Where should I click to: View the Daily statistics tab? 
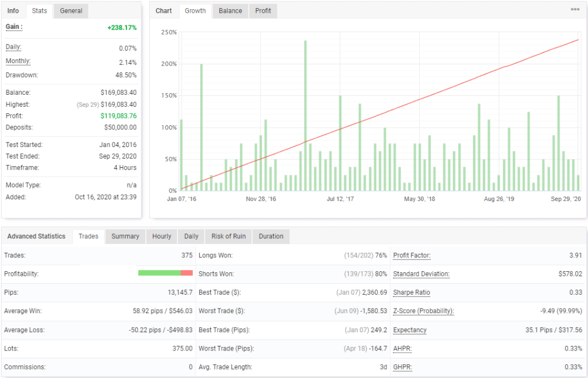pos(191,236)
